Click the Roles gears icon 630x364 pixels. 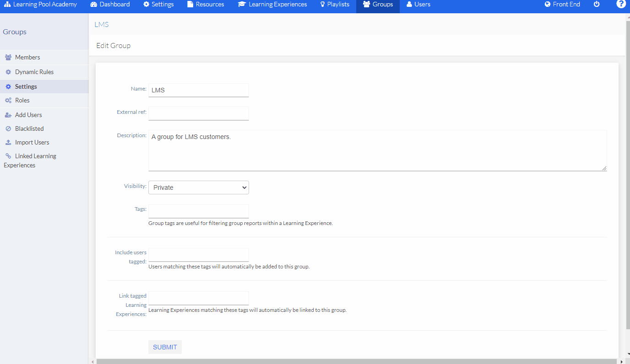pos(8,100)
